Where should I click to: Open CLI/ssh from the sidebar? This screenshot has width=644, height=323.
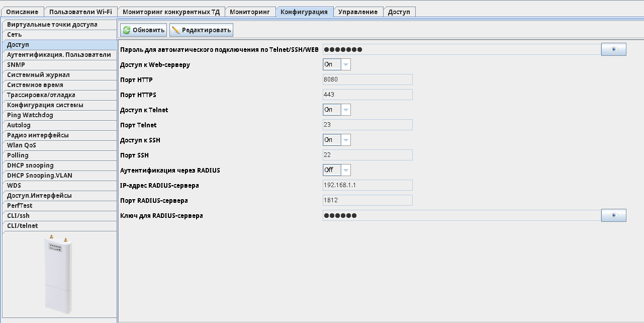[19, 216]
